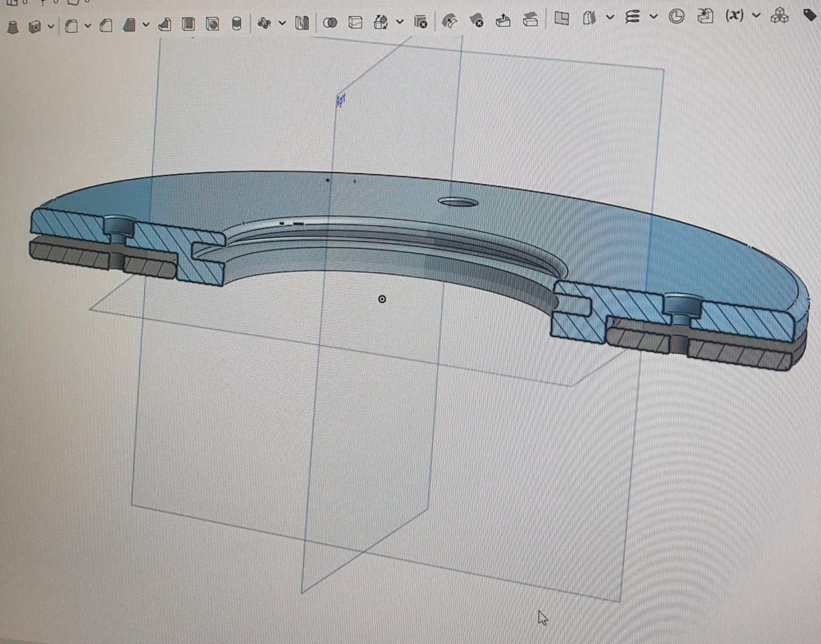Create a new Plane with the Plane tool

tap(561, 19)
